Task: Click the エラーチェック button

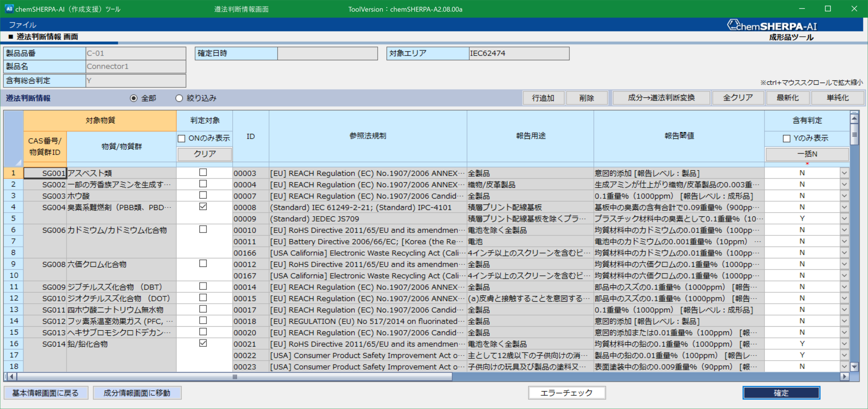Action: tap(566, 393)
